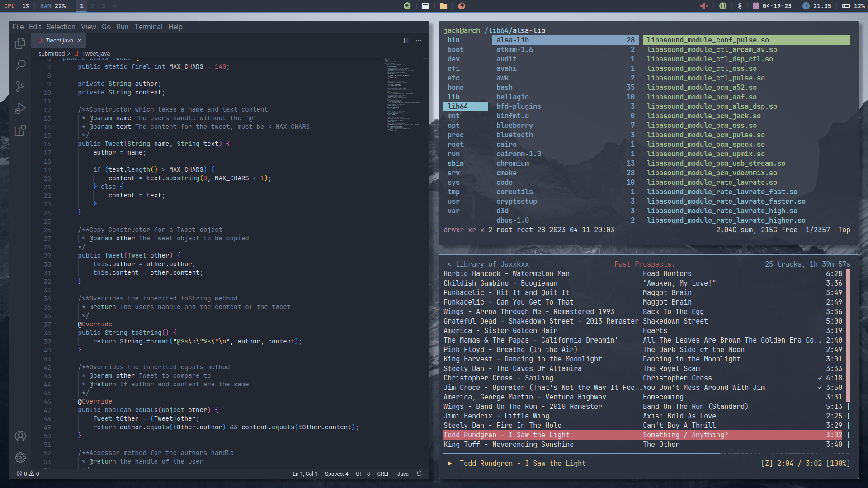Show errors and warnings in status bar
This screenshot has width=868, height=488.
(28, 474)
